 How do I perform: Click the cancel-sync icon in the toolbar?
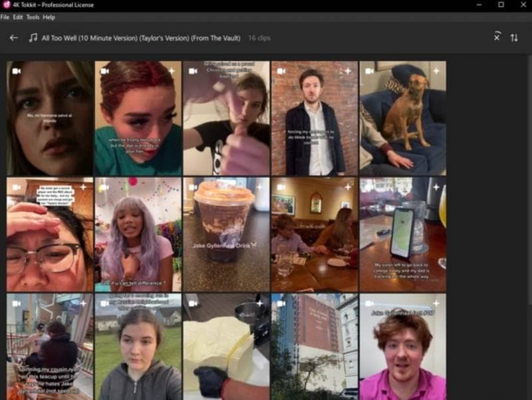coord(497,37)
